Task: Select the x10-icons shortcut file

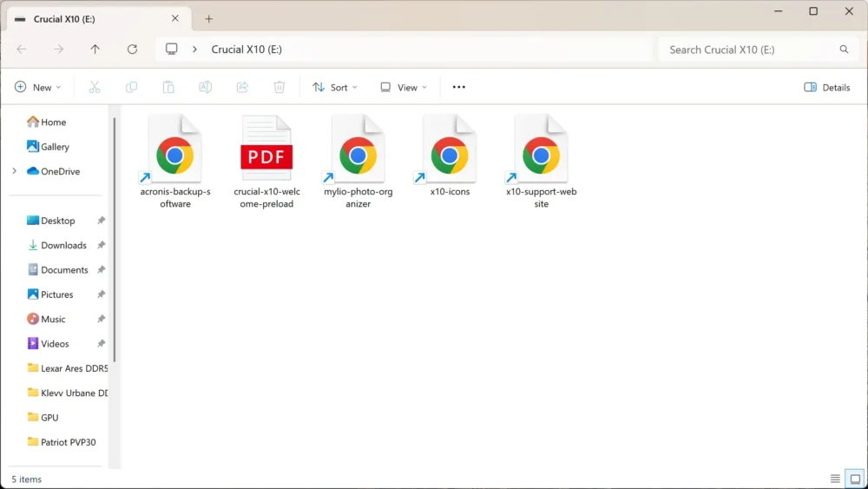Action: coord(450,155)
